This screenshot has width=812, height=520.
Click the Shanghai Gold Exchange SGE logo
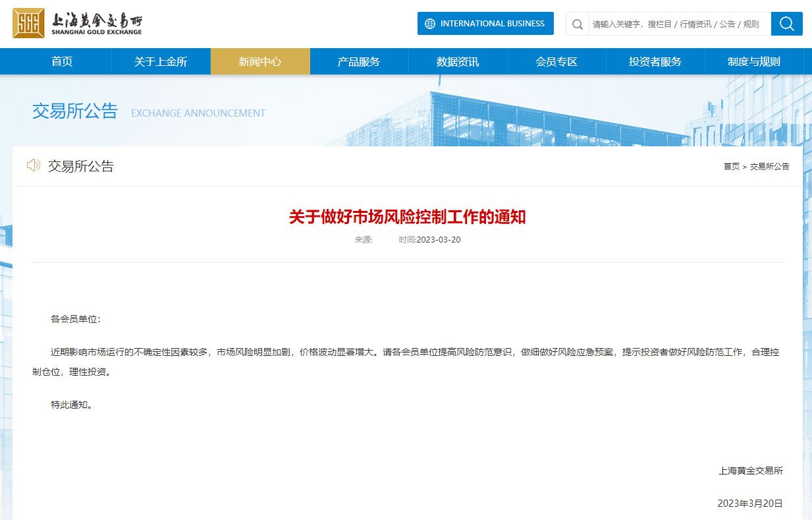28,23
